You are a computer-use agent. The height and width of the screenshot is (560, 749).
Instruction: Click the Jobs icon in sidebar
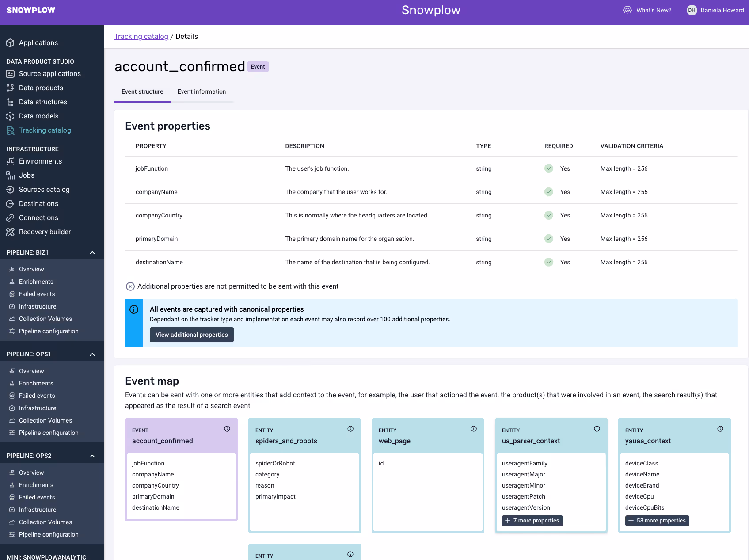[x=10, y=175]
